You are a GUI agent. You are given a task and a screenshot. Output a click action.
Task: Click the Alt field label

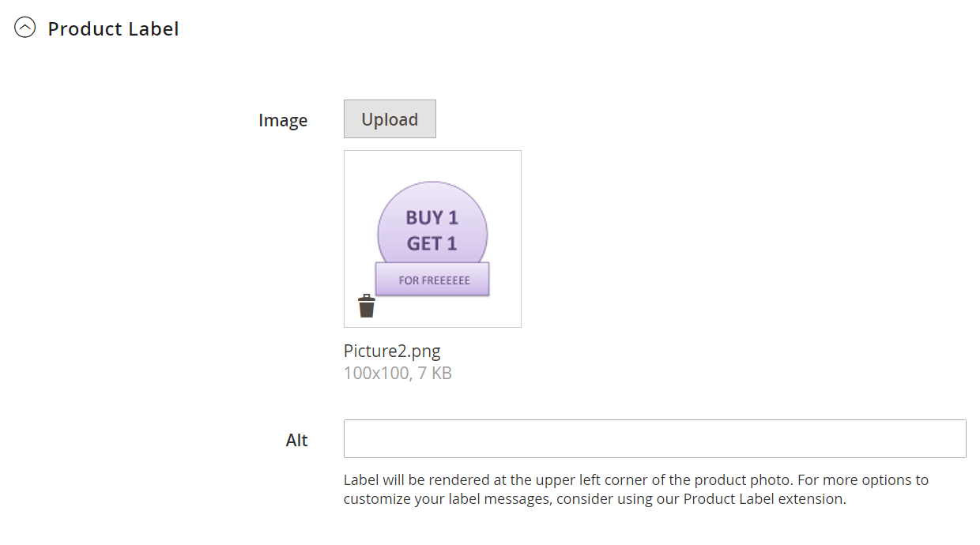point(297,441)
